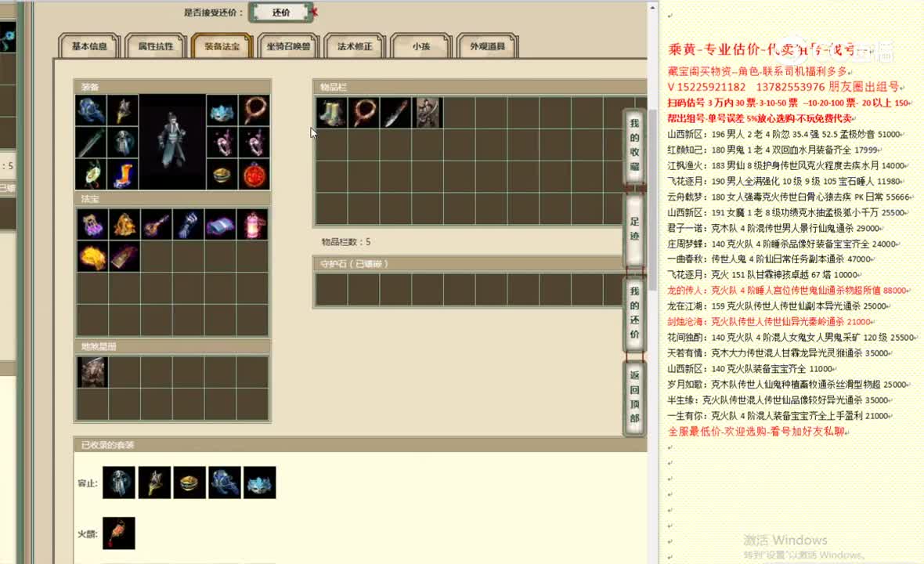Select blue helmet in 装备 grid

(91, 110)
